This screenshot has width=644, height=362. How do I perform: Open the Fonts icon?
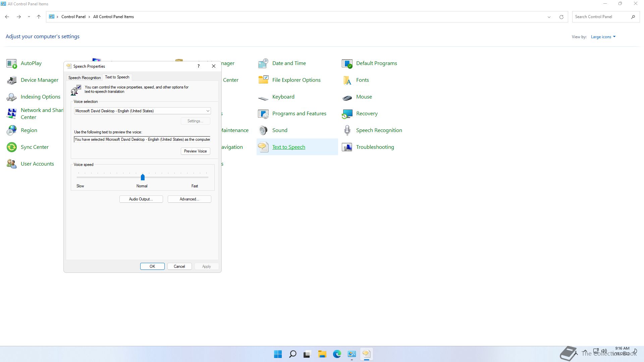[347, 80]
